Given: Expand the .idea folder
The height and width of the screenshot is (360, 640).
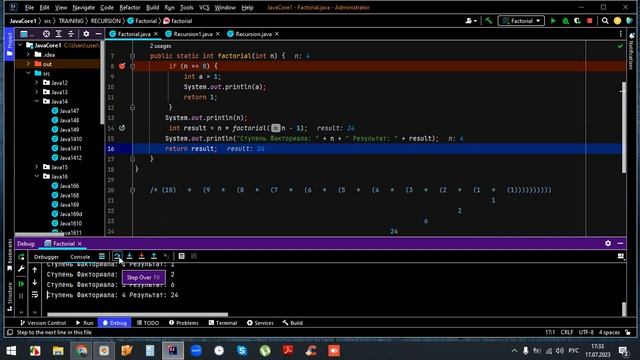Looking at the screenshot, I should tap(28, 54).
